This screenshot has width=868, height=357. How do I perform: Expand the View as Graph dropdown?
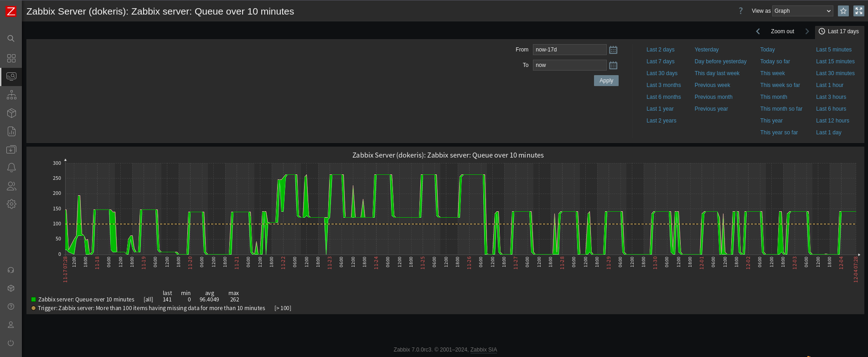pos(803,11)
